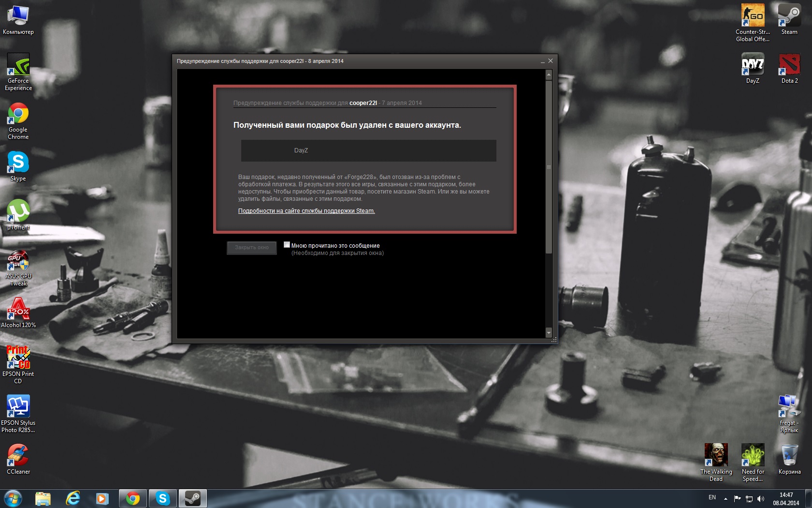Select the EPSON Print CD desktop icon

18,365
